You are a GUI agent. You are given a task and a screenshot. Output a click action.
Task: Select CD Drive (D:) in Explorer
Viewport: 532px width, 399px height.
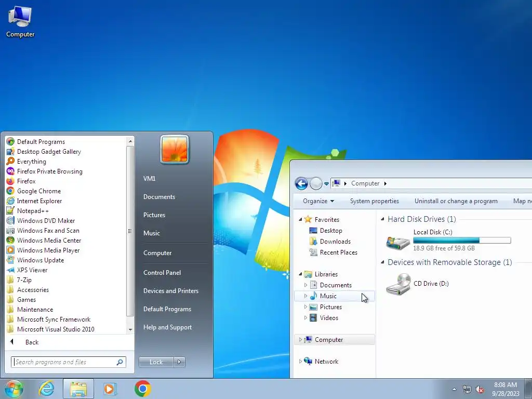[x=417, y=284]
